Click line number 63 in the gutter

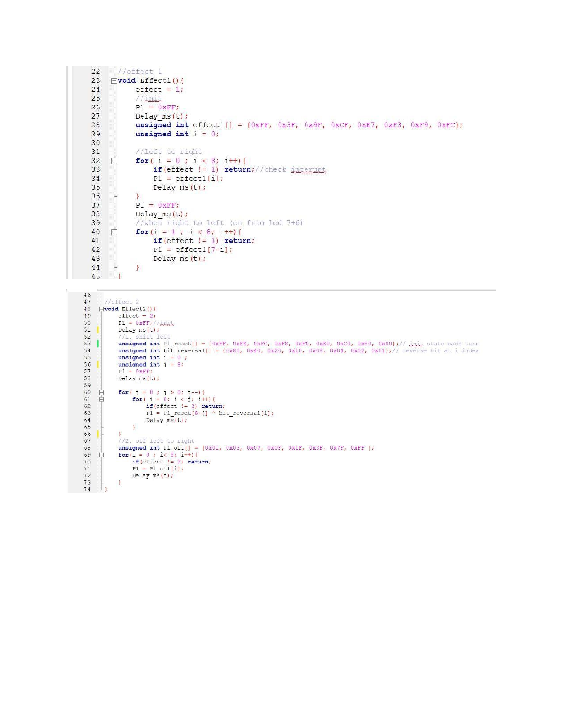[87, 413]
